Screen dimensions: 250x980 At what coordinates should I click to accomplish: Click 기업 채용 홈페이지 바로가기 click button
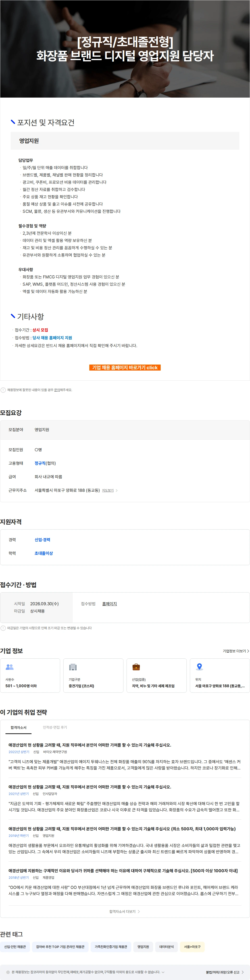125,367
